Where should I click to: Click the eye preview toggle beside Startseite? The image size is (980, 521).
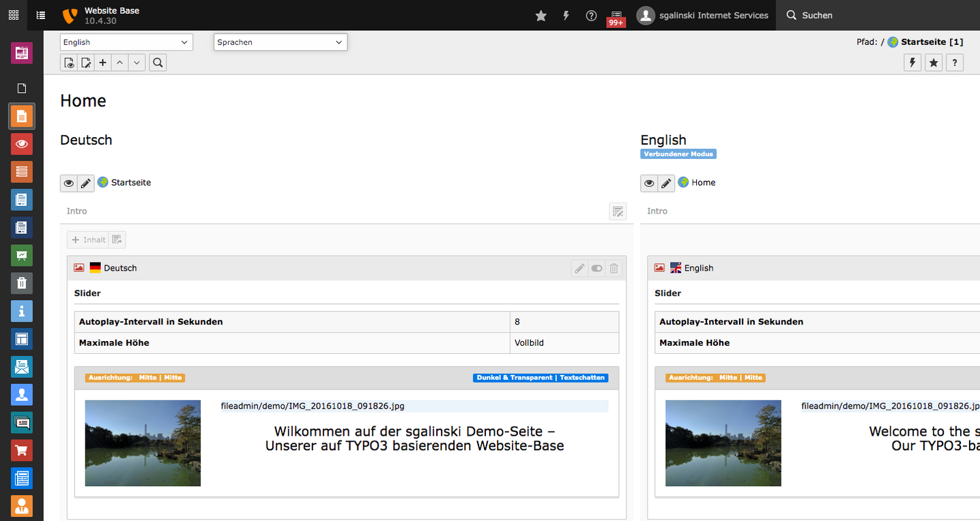[68, 183]
